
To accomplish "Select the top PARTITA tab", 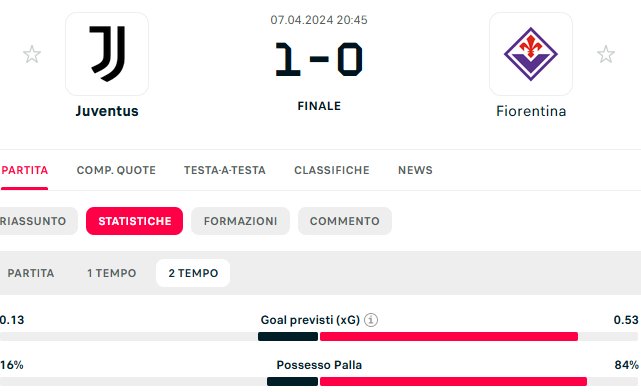I will [25, 170].
